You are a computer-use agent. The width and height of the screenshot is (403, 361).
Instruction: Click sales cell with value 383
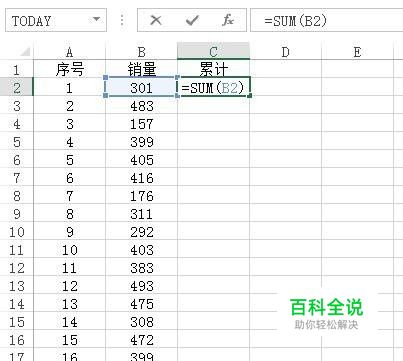[141, 268]
